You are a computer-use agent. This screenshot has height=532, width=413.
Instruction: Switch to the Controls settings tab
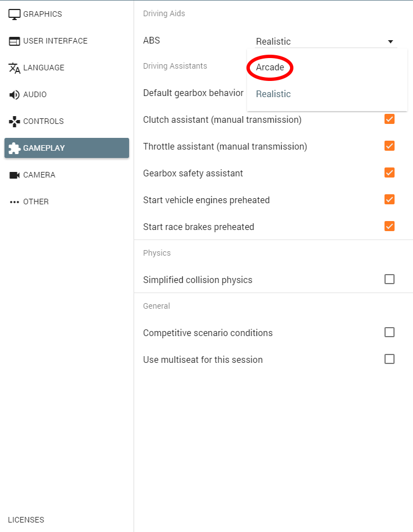click(43, 122)
